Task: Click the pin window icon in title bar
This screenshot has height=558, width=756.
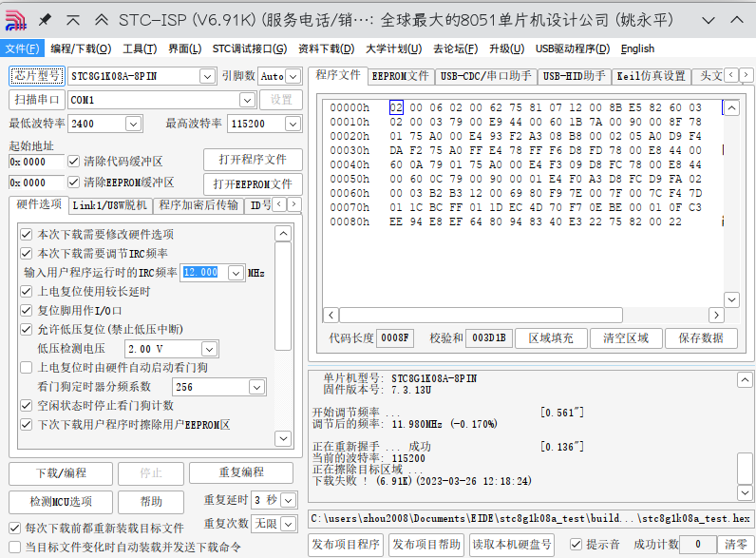Action: (45, 20)
